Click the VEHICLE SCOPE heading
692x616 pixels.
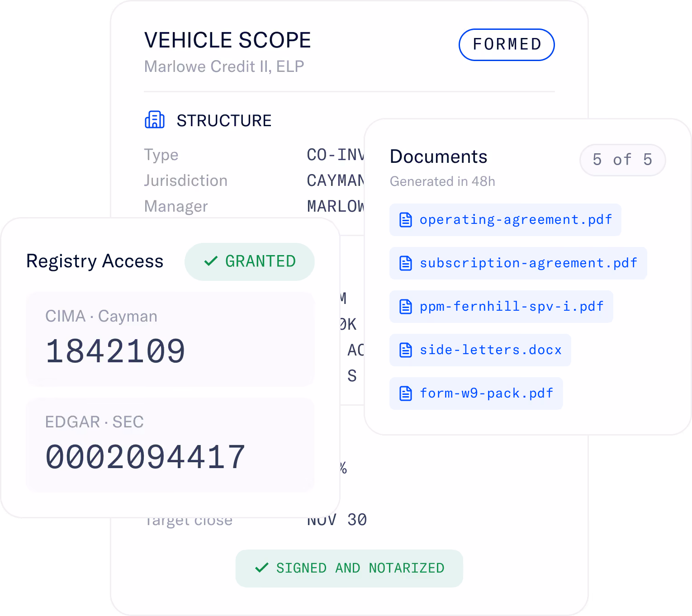click(x=228, y=40)
